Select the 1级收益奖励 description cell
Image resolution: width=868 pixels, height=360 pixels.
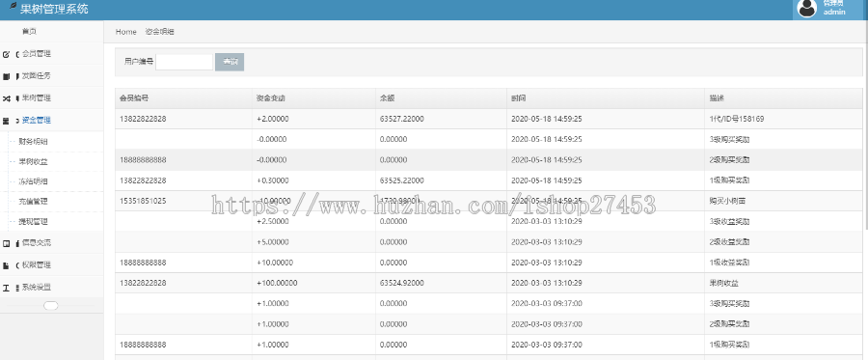point(730,263)
